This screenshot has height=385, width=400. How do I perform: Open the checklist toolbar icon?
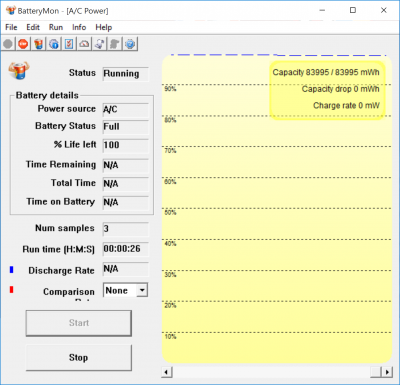[69, 44]
